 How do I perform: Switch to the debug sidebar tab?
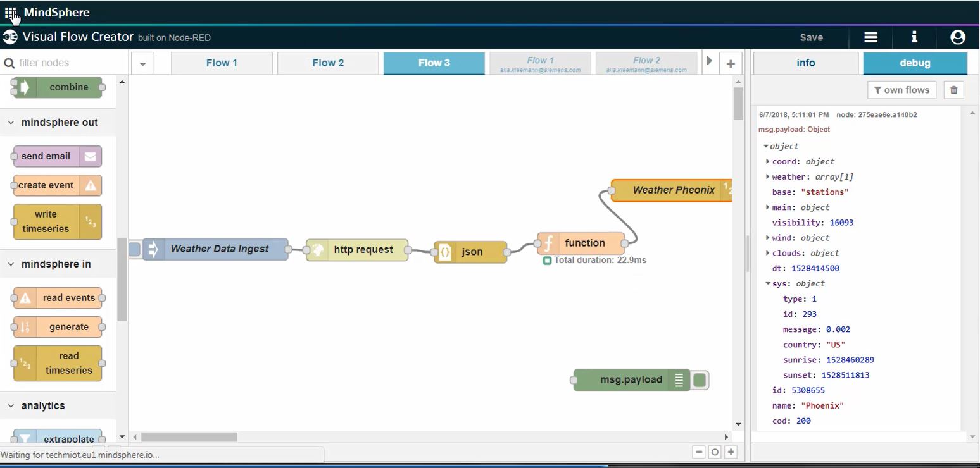point(915,63)
